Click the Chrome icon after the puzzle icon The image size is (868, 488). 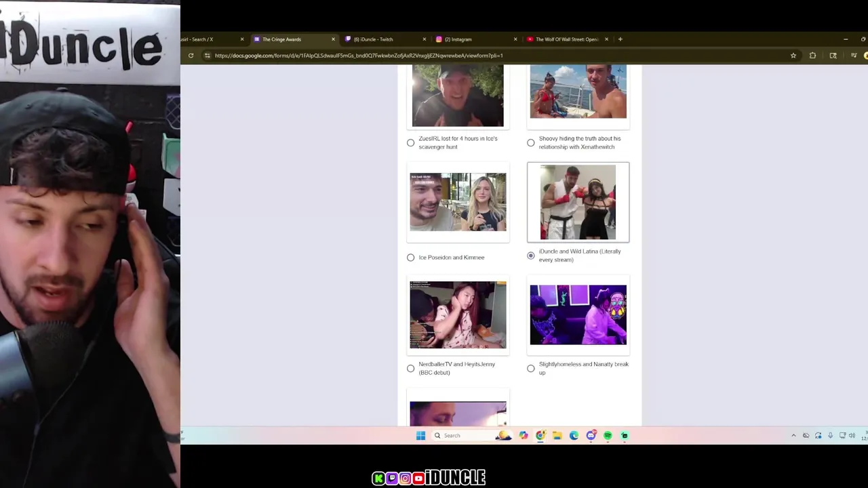click(833, 56)
